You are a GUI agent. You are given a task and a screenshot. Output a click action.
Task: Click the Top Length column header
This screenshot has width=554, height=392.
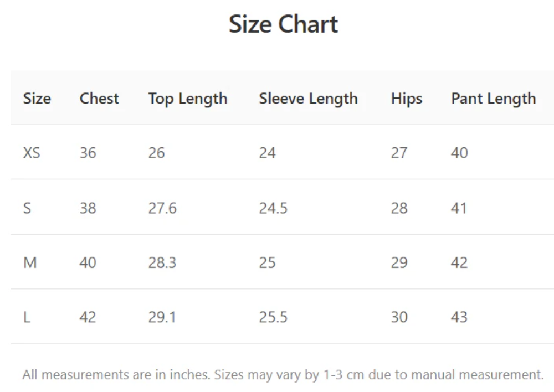pyautogui.click(x=187, y=99)
